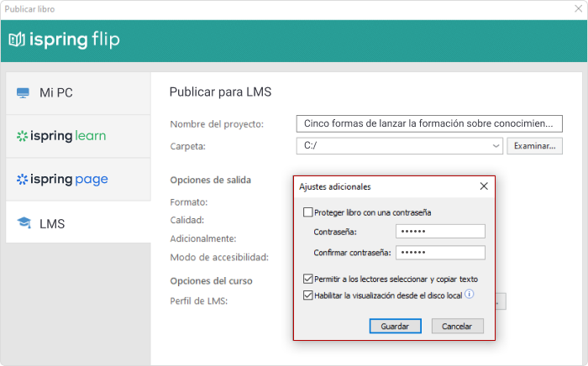Click the Ajustes adicionales dialog title
Viewport: 588px width, 366px height.
click(335, 186)
